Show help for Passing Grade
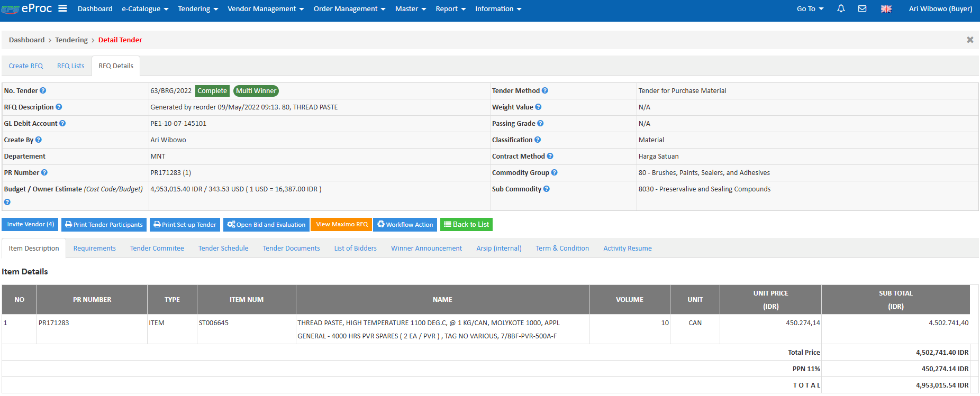 pyautogui.click(x=540, y=124)
